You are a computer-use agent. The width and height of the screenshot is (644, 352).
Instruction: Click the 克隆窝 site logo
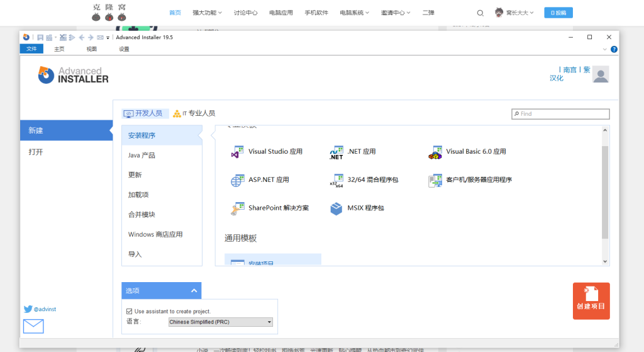(109, 13)
